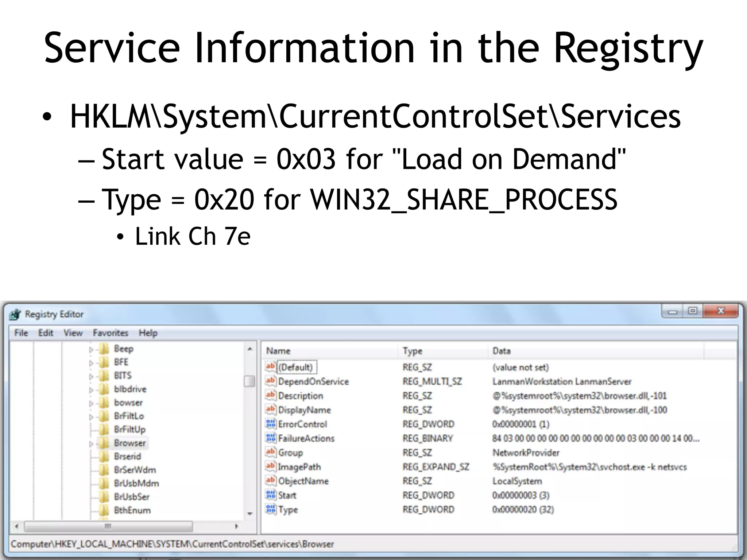Image resolution: width=747 pixels, height=560 pixels.
Task: Click the binary icon beside ErrorControl
Action: click(x=271, y=424)
